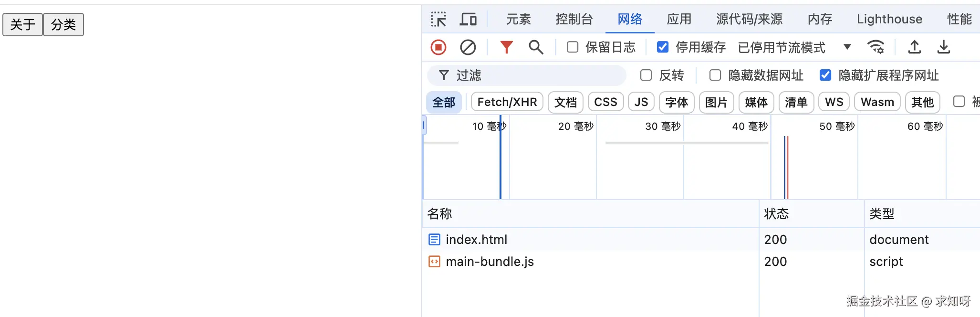Click status 200 of main-bundle.js

775,262
